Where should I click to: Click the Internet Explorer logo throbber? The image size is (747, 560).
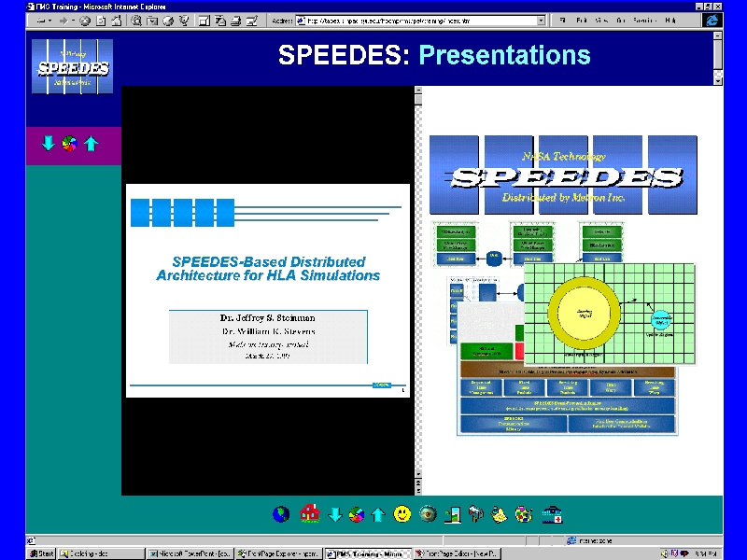712,21
